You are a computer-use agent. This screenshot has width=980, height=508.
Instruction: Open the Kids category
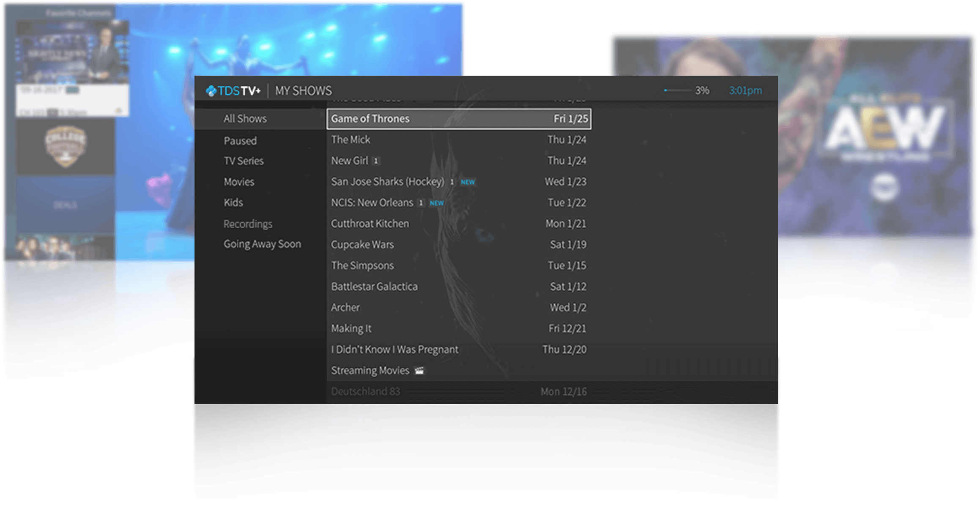tap(233, 203)
